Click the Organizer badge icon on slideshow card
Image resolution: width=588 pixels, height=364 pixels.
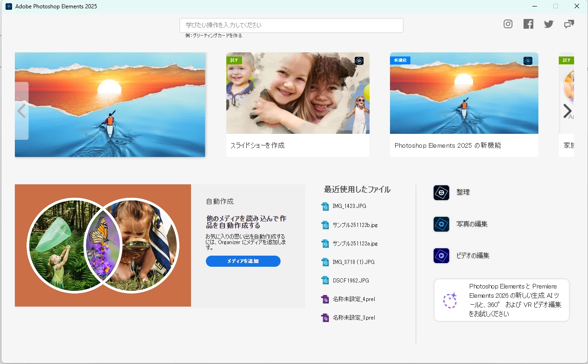pyautogui.click(x=359, y=61)
